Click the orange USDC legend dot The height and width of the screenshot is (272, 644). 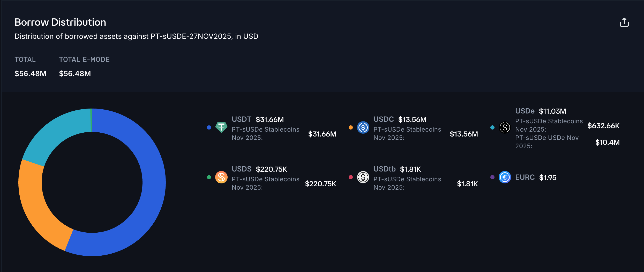[x=351, y=127]
